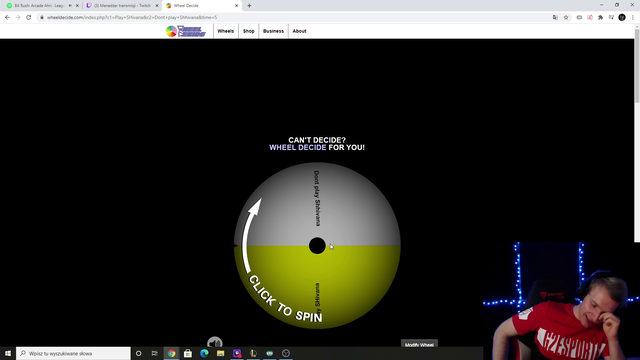The image size is (640, 360).
Task: Close the Wheel Decide tab
Action: pos(236,6)
